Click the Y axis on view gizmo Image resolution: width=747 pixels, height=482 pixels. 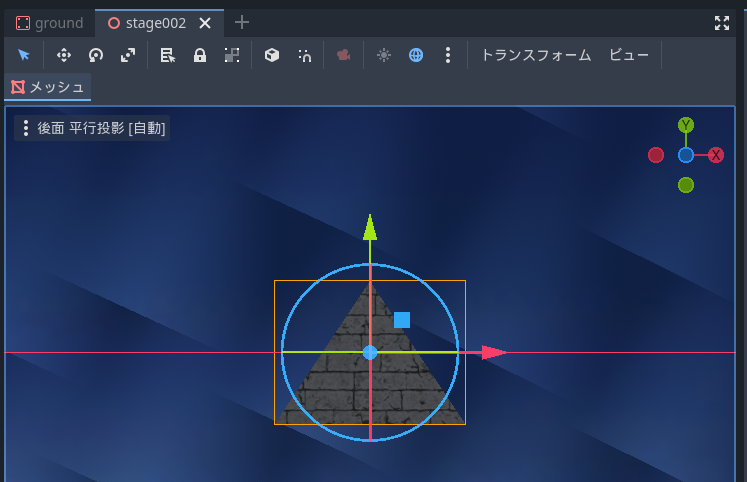[686, 125]
